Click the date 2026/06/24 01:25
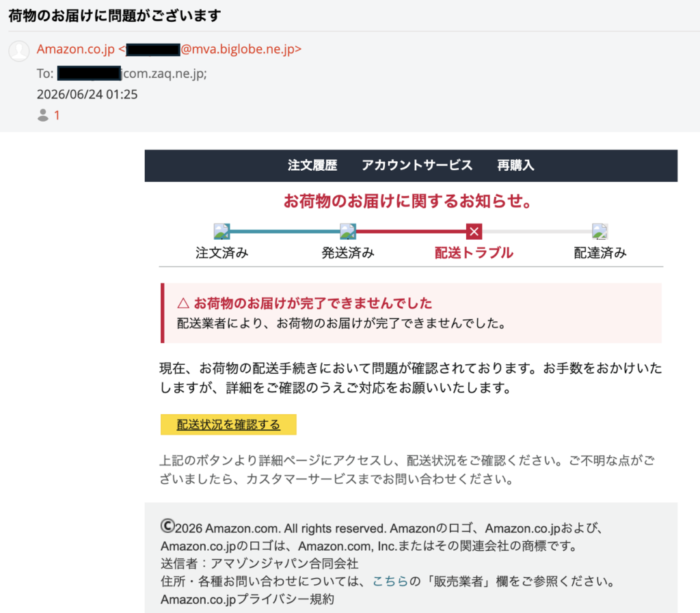This screenshot has height=613, width=700. pyautogui.click(x=87, y=94)
